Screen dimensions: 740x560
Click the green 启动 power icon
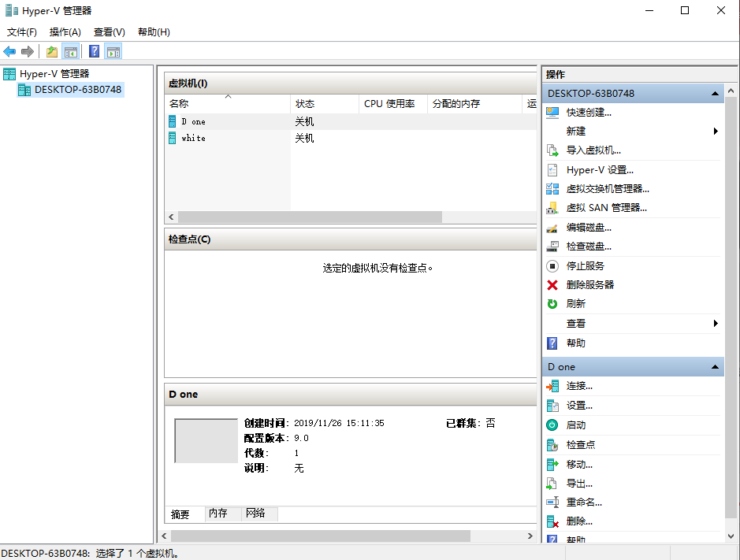(552, 425)
